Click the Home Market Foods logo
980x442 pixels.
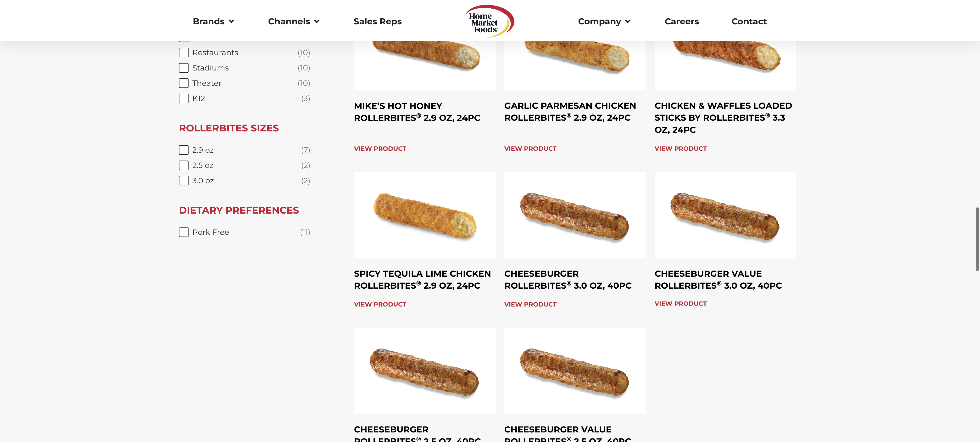489,21
